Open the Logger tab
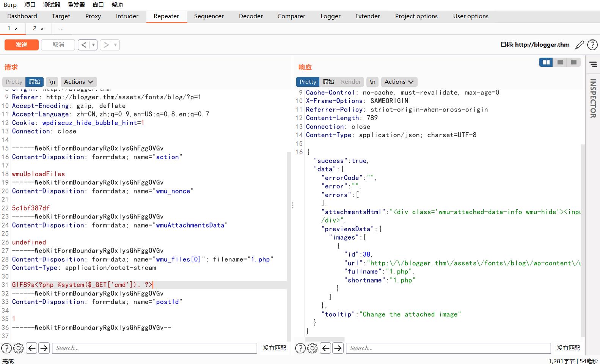The image size is (600, 364). point(330,16)
